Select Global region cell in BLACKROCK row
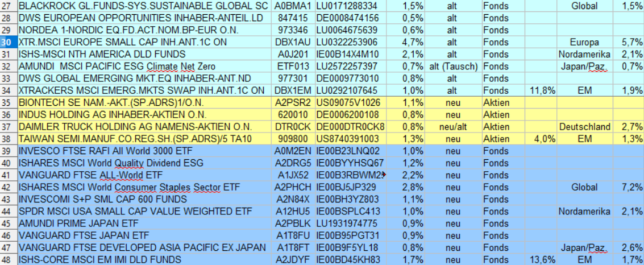This screenshot has height=265, width=644. (x=584, y=6)
